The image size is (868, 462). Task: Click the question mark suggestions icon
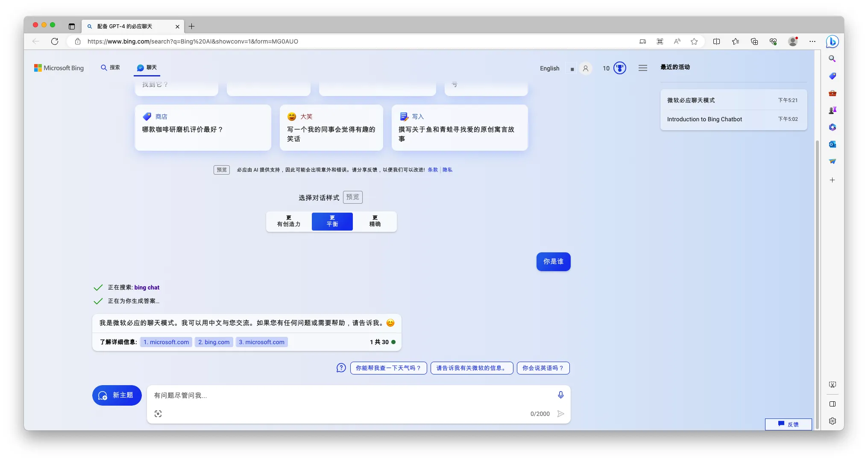click(x=341, y=368)
